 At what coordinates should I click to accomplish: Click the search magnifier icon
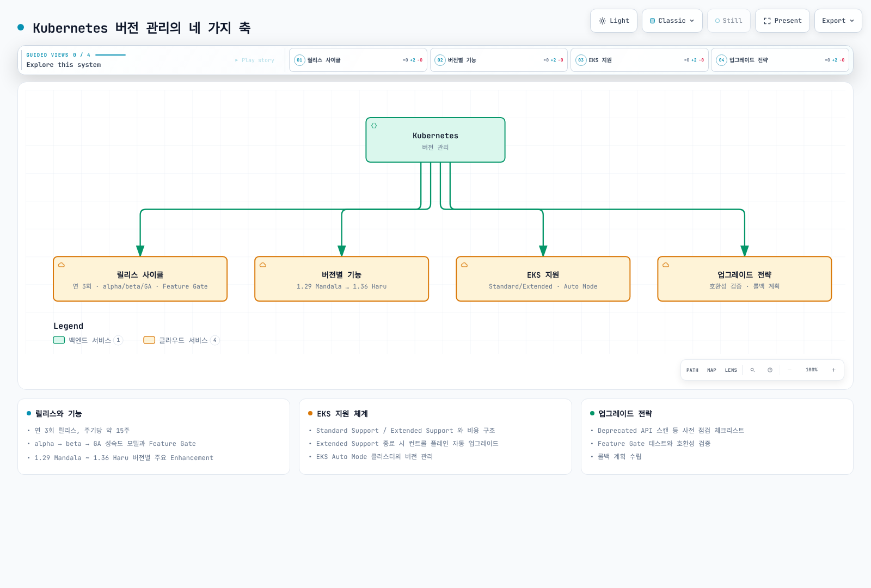[x=753, y=370]
